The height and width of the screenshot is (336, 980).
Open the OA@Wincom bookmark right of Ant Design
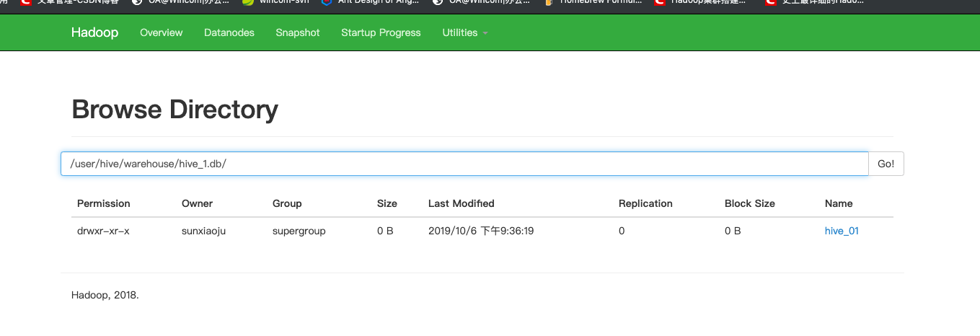(x=437, y=2)
